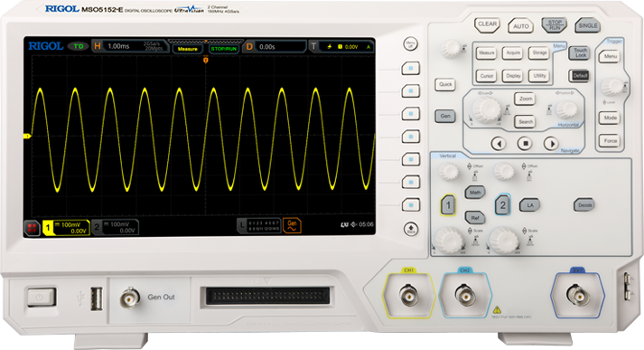This screenshot has height=350, width=644.
Task: Select the Utility menu button
Action: pos(539,76)
